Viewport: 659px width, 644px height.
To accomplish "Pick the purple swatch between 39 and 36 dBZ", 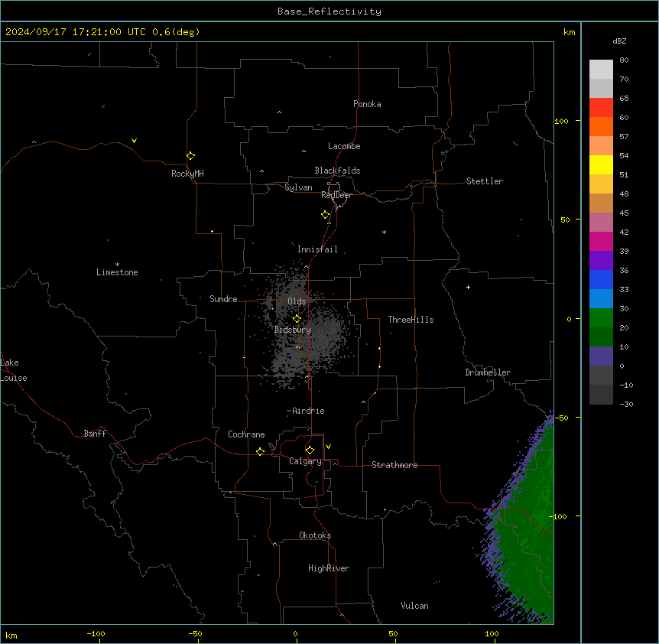I will pyautogui.click(x=601, y=261).
